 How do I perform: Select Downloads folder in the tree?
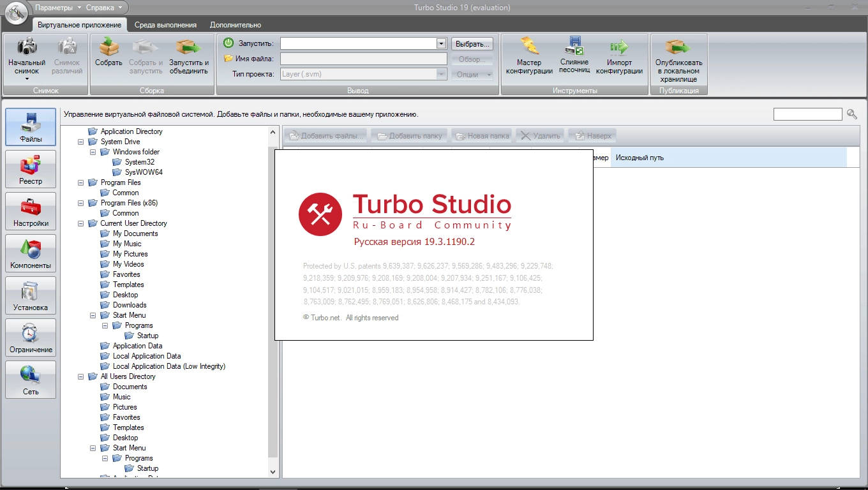[x=130, y=305]
